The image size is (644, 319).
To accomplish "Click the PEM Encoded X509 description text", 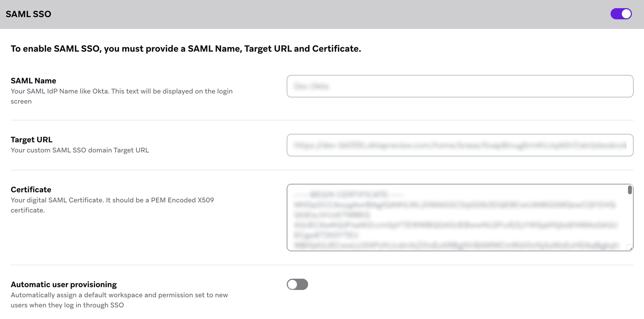I will coord(112,205).
